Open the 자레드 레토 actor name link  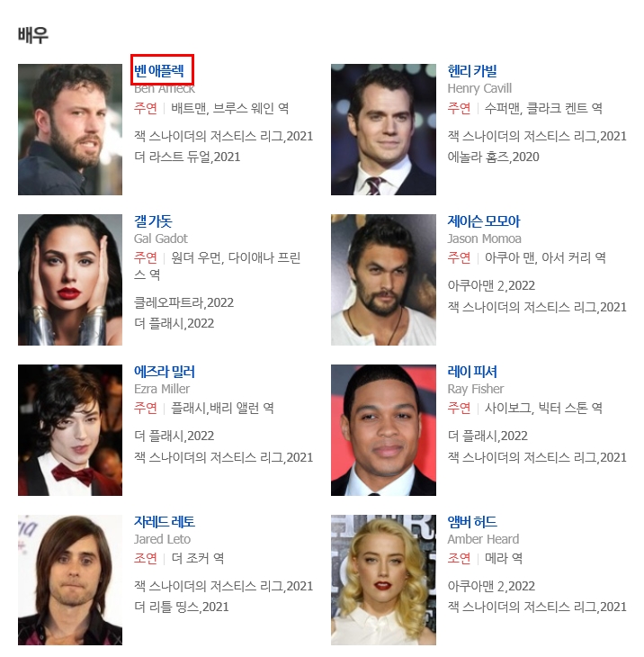click(164, 522)
